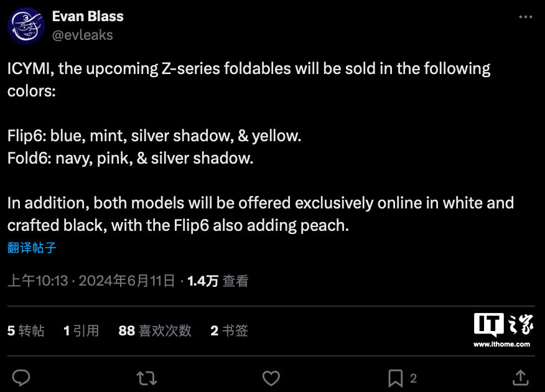Click the www.ithome.com watermark text

click(501, 344)
